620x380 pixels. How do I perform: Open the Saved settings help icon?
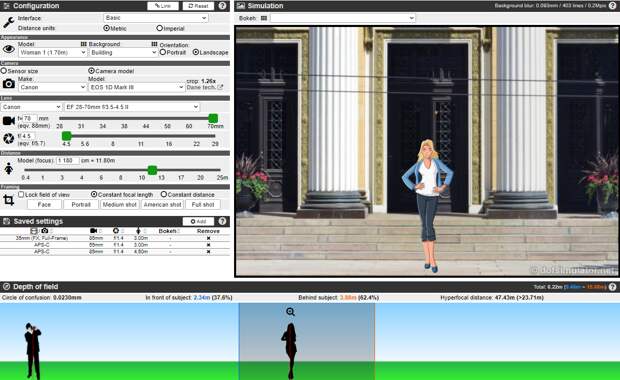(222, 221)
